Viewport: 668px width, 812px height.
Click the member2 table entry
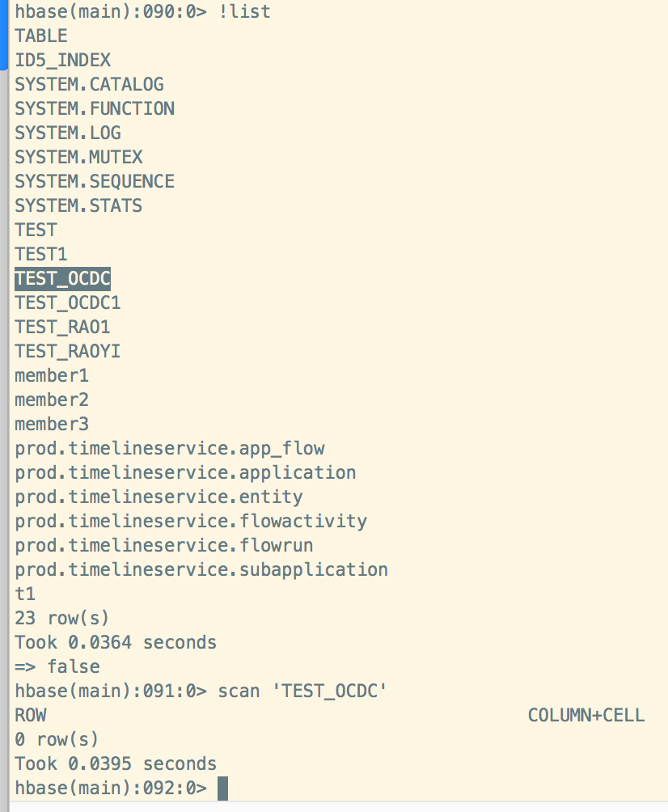point(52,400)
